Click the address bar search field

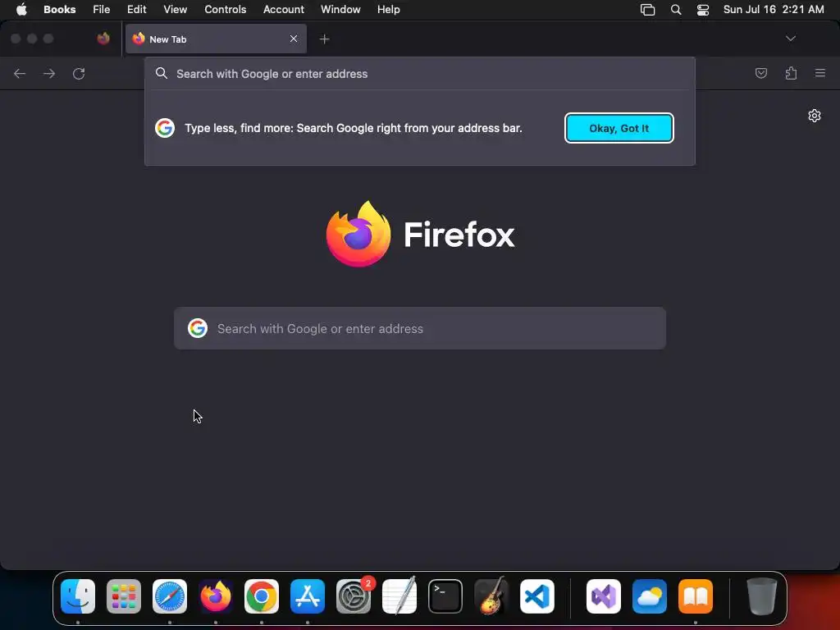click(x=419, y=74)
